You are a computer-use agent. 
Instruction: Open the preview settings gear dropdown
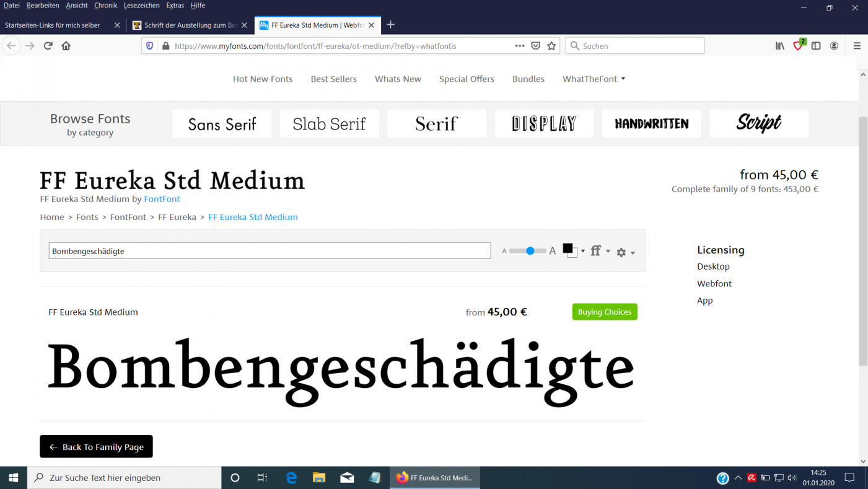[625, 252]
